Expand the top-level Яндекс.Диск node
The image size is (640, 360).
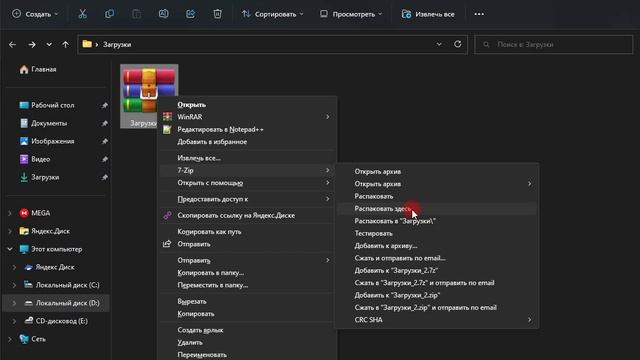pos(10,231)
